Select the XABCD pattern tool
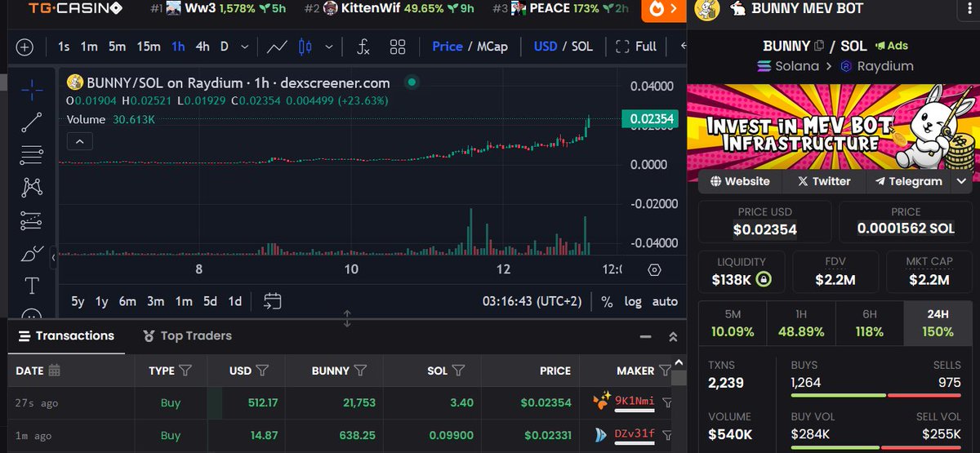 [31, 187]
